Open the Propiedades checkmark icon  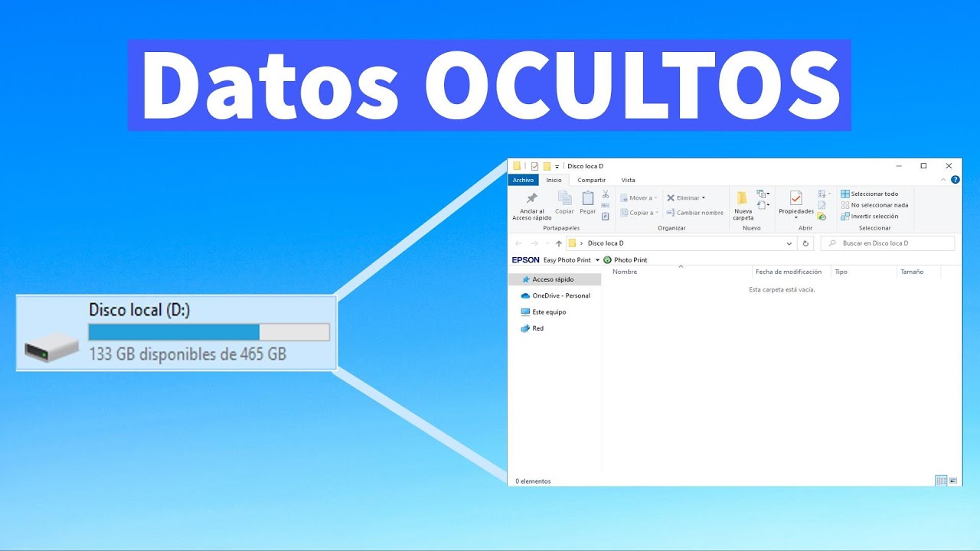click(x=796, y=198)
